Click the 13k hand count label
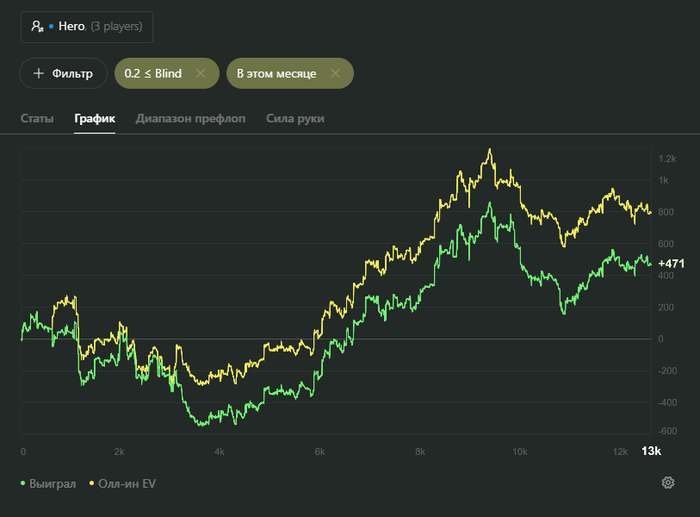The image size is (700, 517). tap(651, 451)
